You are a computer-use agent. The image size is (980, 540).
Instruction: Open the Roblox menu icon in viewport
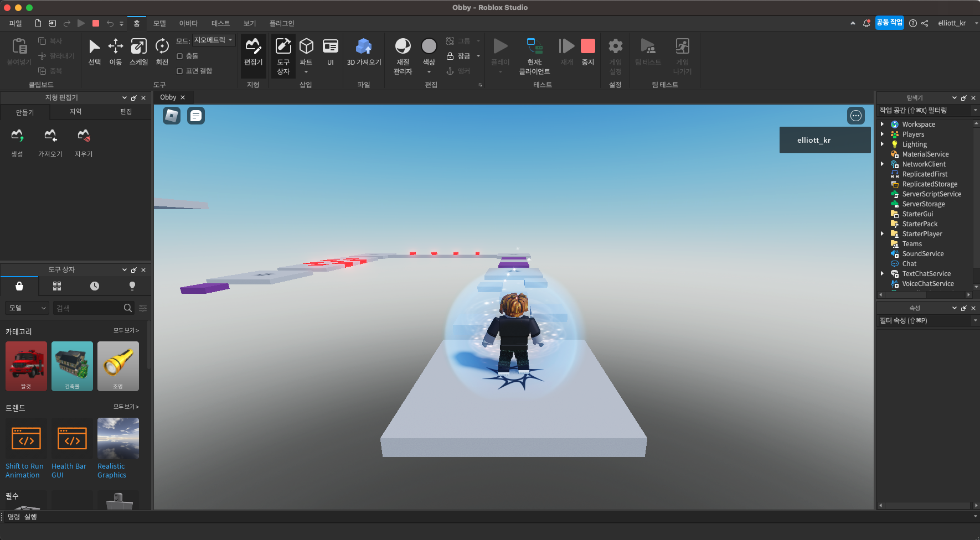[172, 116]
